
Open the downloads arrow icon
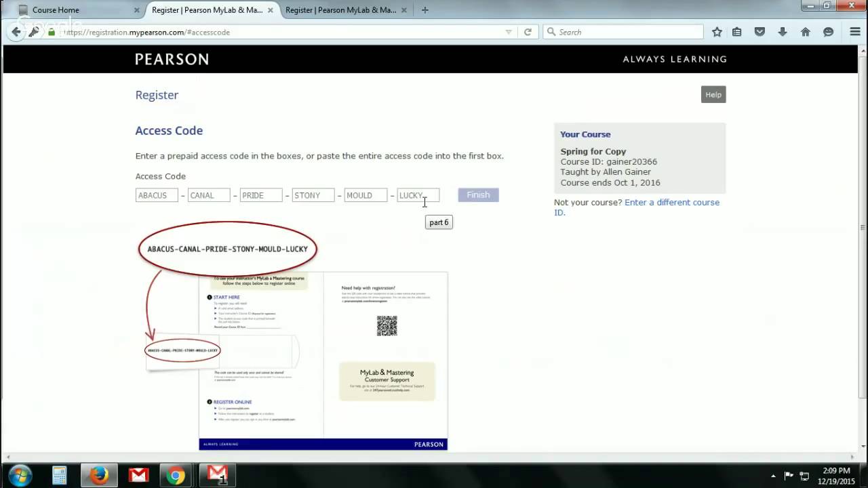[x=783, y=32]
